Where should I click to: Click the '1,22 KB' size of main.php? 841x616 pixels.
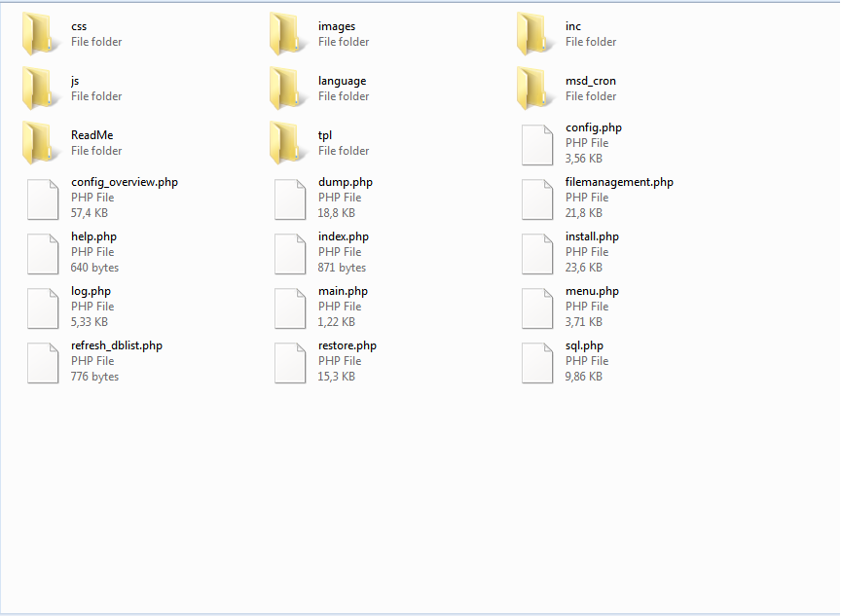tap(336, 322)
